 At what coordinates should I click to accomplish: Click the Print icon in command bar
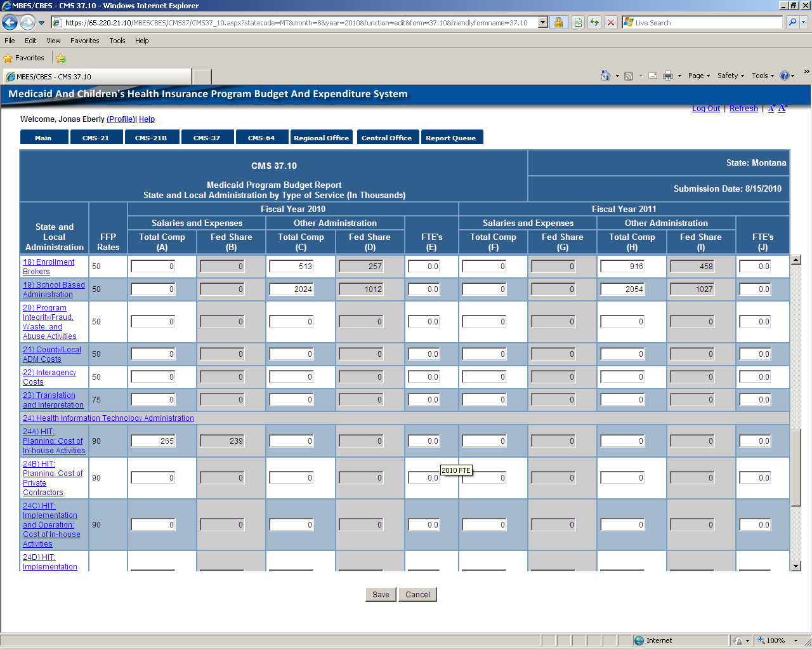(667, 76)
